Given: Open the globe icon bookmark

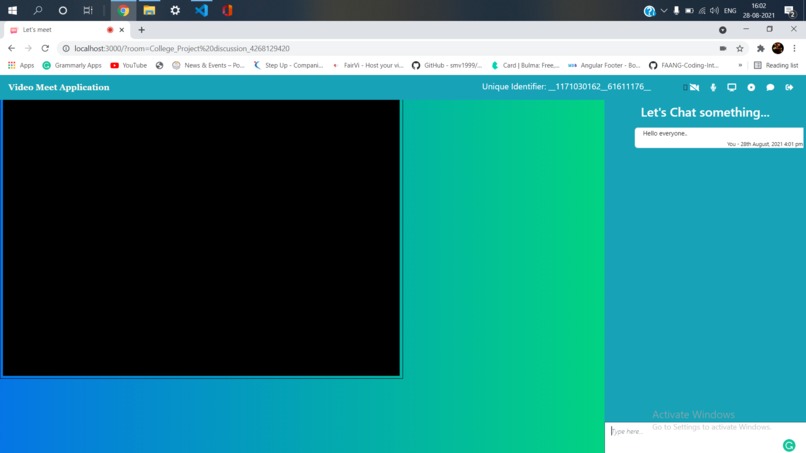Looking at the screenshot, I should pos(159,65).
